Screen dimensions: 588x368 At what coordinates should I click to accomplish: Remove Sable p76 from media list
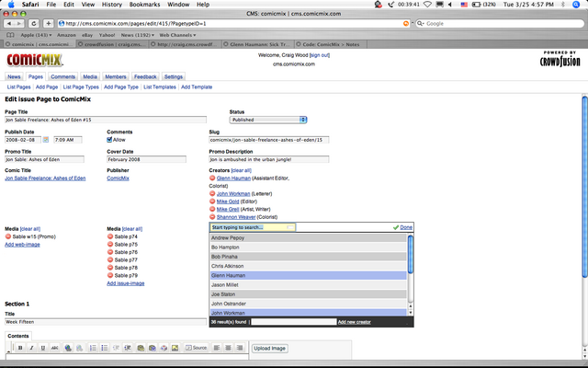point(110,252)
